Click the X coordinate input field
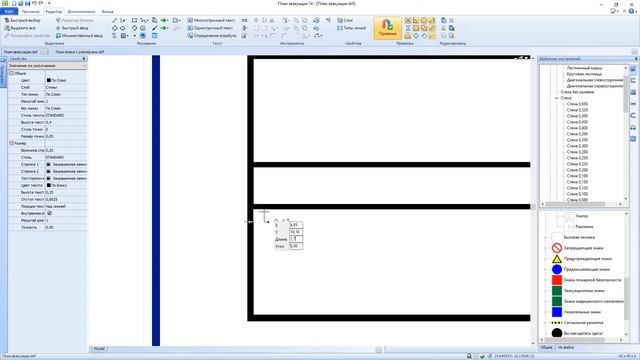640x360 pixels. point(296,225)
